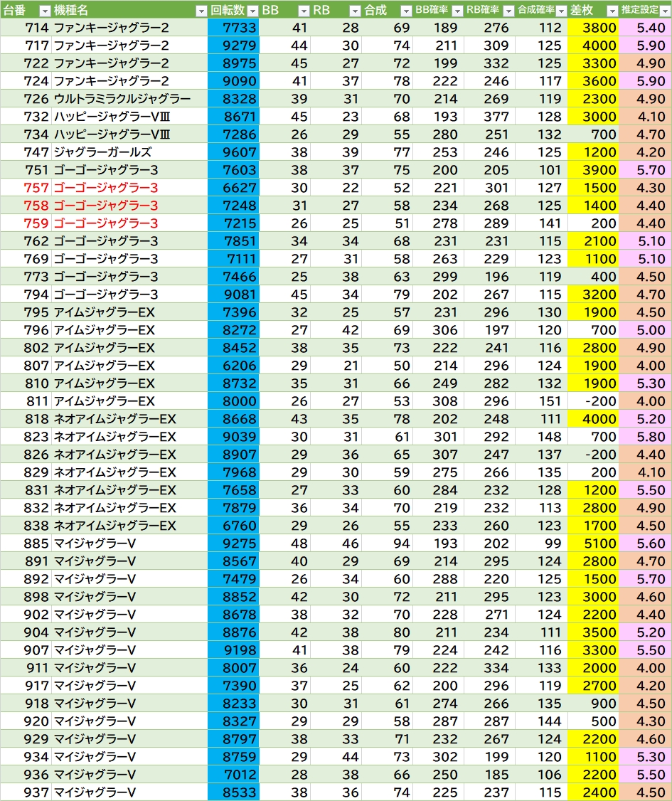Open the 台番 column filter dropdown
Screen dimensions: 672x801
(44, 11)
